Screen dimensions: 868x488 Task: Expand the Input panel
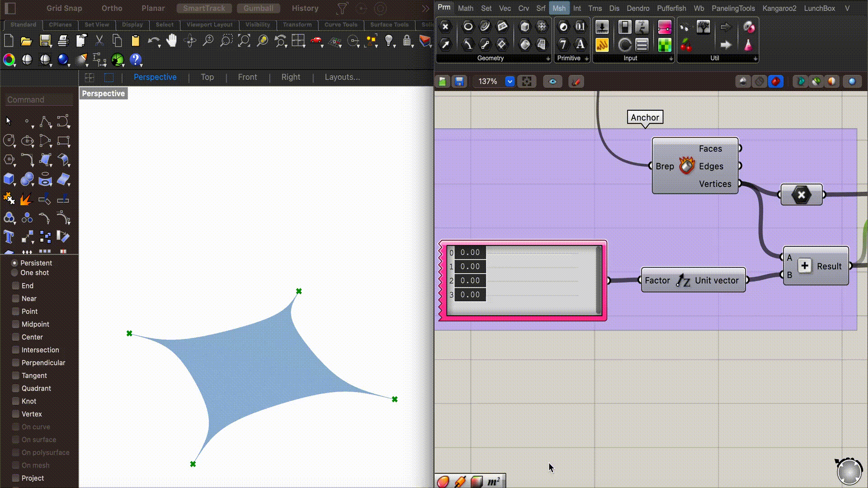(x=671, y=59)
